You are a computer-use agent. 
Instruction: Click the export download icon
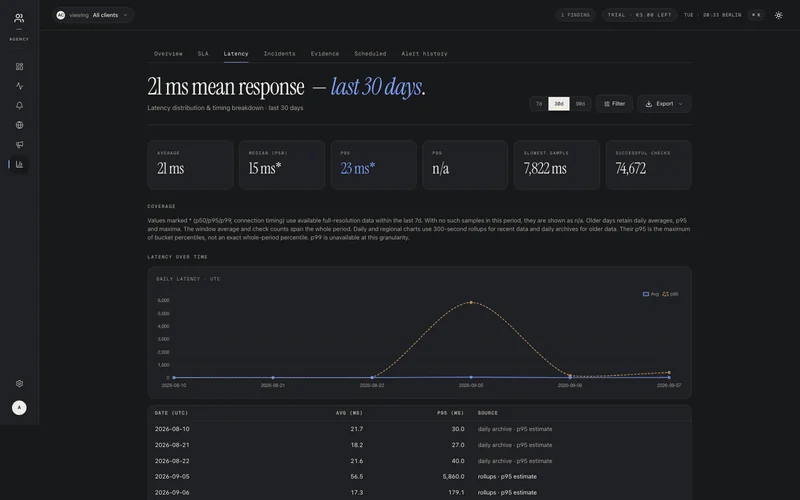coord(648,104)
